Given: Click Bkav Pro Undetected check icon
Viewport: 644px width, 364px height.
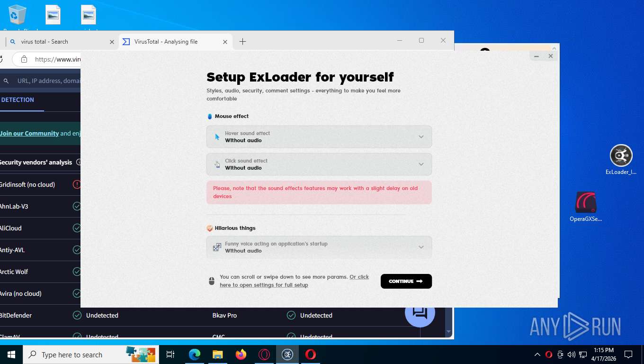Looking at the screenshot, I should coord(291,315).
